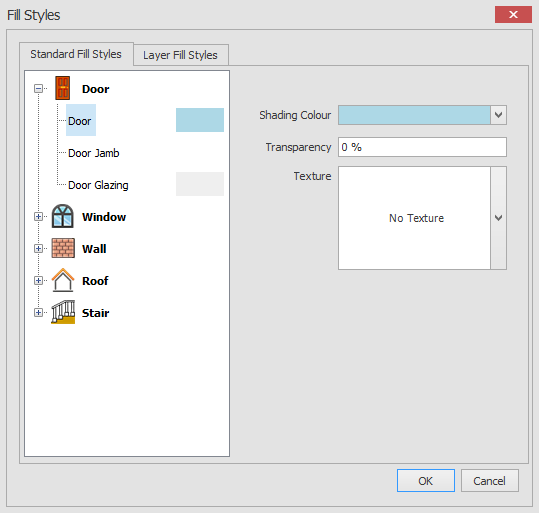Select the Window category label
The height and width of the screenshot is (513, 539).
(104, 217)
